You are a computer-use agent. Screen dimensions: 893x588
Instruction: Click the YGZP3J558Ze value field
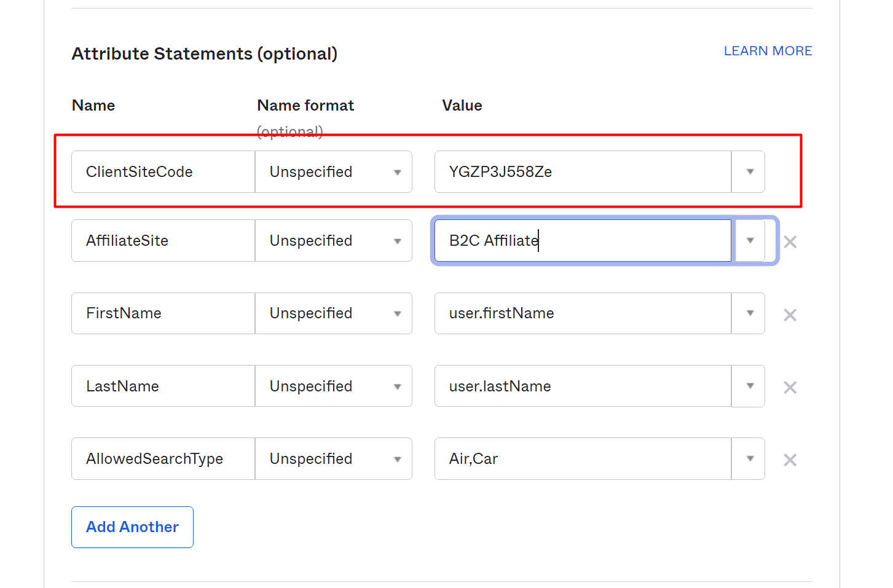[582, 171]
